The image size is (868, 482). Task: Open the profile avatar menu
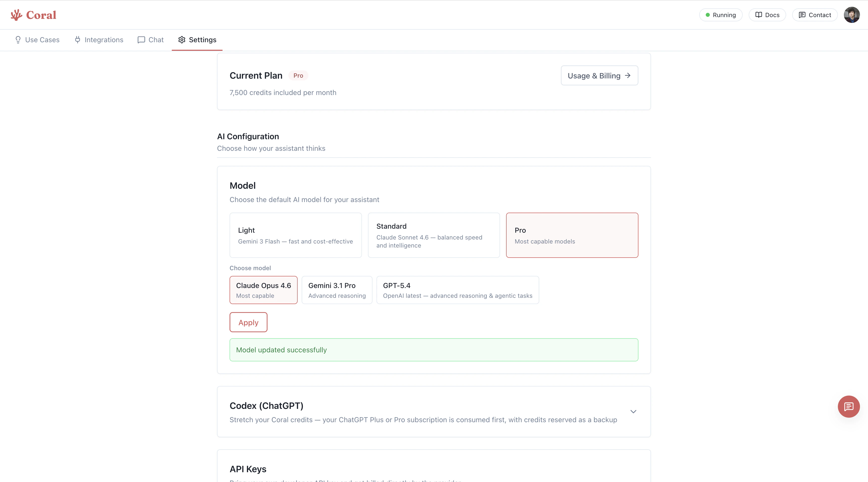tap(851, 15)
